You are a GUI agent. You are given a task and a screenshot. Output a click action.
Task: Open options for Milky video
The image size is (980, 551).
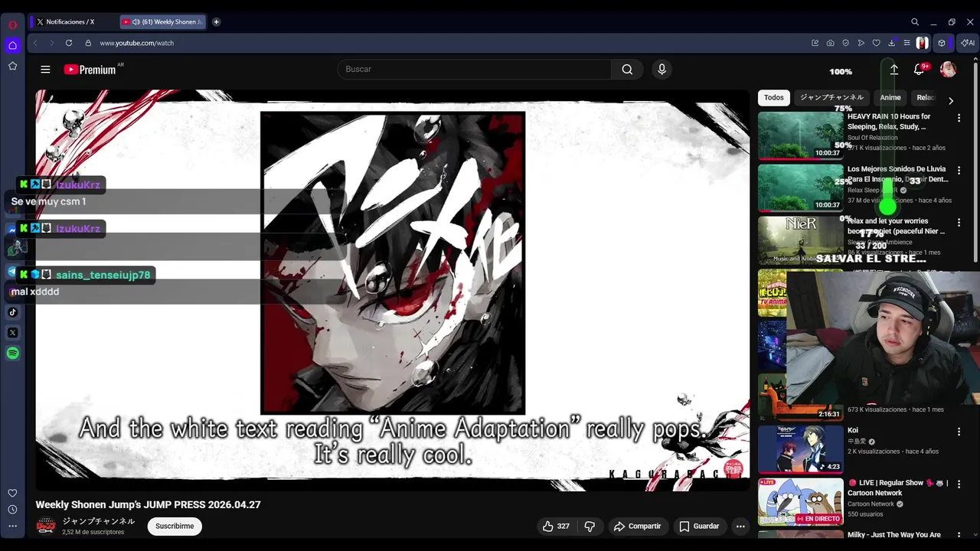[x=959, y=536]
